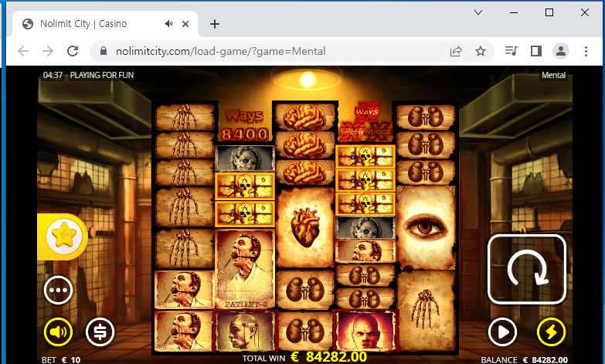The image size is (605, 364).
Task: Open the autoplay play button
Action: point(502,332)
